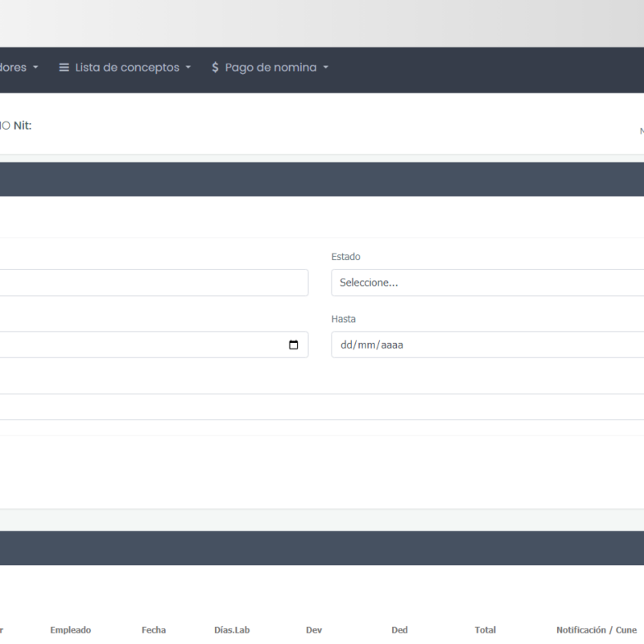
Task: Click the Notificación / Cune column header
Action: click(x=597, y=630)
